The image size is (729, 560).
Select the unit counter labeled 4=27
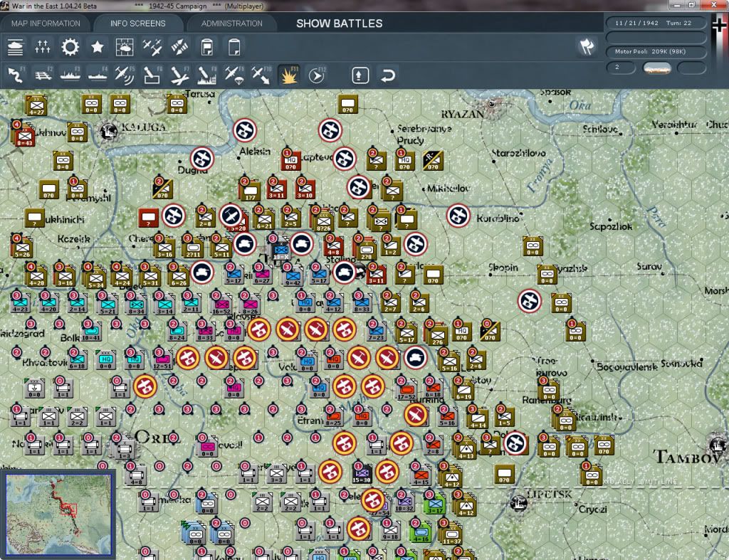click(36, 105)
